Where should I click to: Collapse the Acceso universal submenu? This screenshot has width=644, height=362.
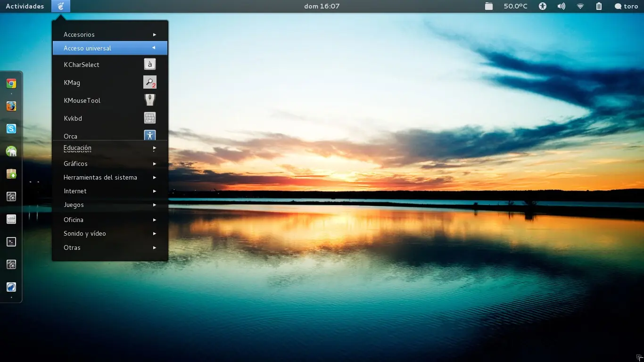coord(110,48)
